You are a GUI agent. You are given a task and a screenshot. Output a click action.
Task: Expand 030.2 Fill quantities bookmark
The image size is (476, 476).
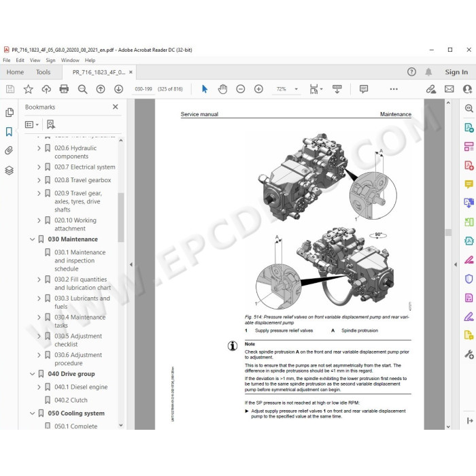point(39,279)
